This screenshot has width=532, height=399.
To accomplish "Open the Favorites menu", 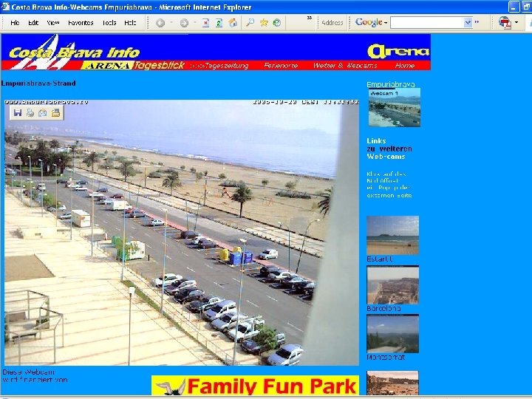I will tap(81, 23).
